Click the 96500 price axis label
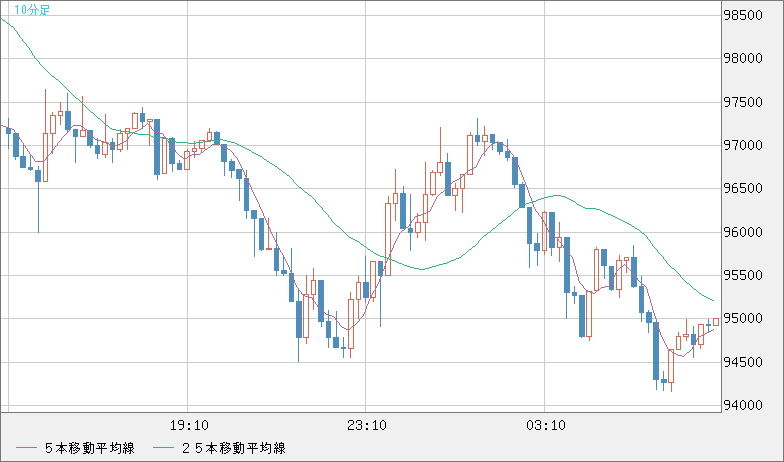The image size is (784, 462). [744, 188]
